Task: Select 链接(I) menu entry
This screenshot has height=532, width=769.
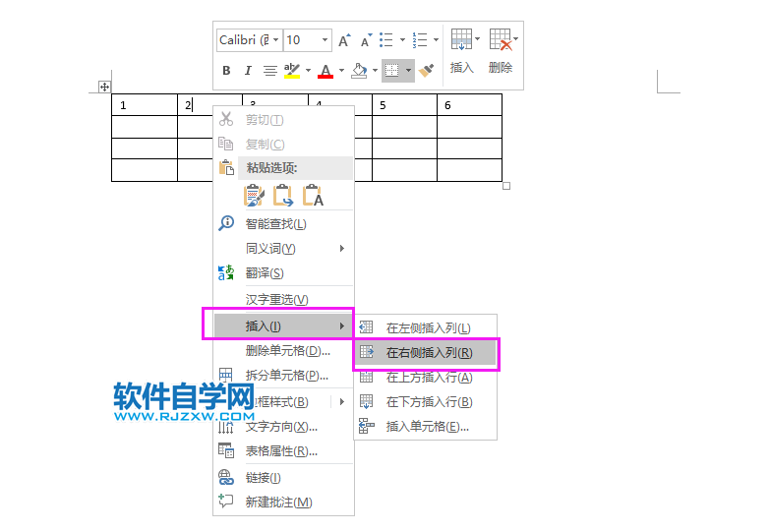Action: [283, 478]
